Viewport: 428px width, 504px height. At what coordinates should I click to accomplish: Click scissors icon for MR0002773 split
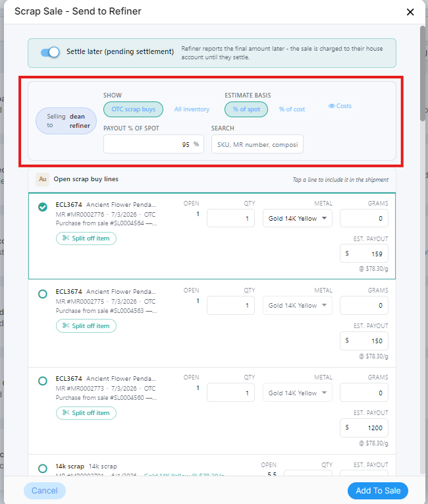point(66,412)
